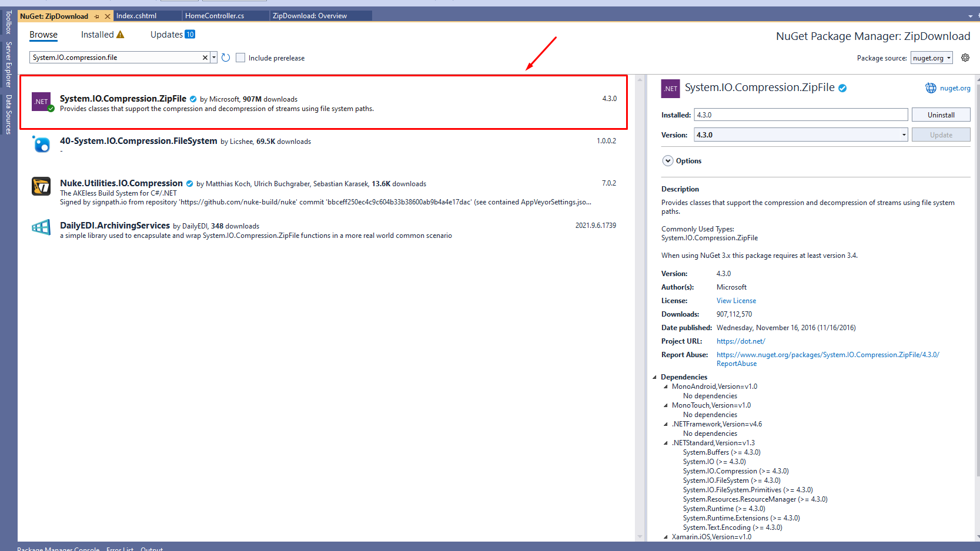This screenshot has width=980, height=551.
Task: Click the verified badge in the details header
Action: (842, 88)
